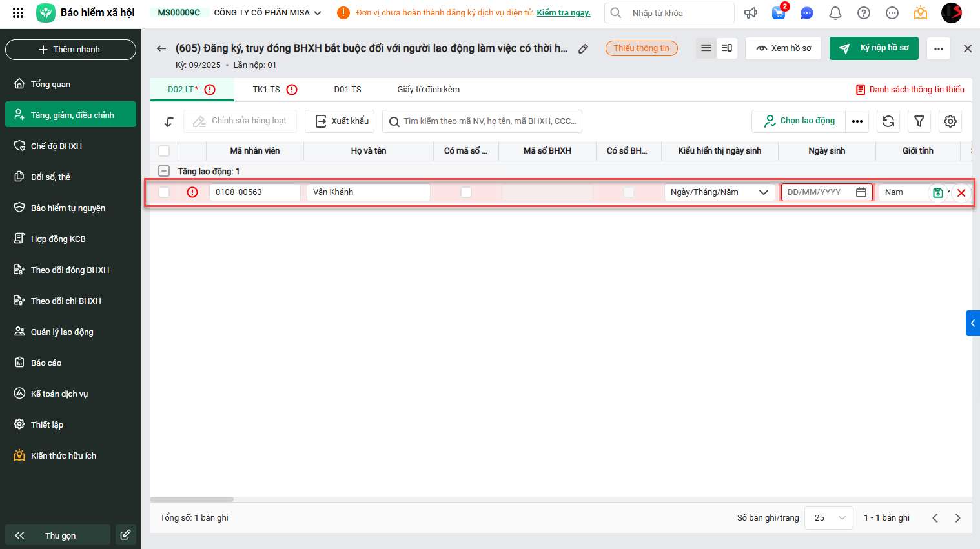Open the three-dot menu beside Ký nộp hồ sơ
Screen dimensions: 980x549
[939, 48]
